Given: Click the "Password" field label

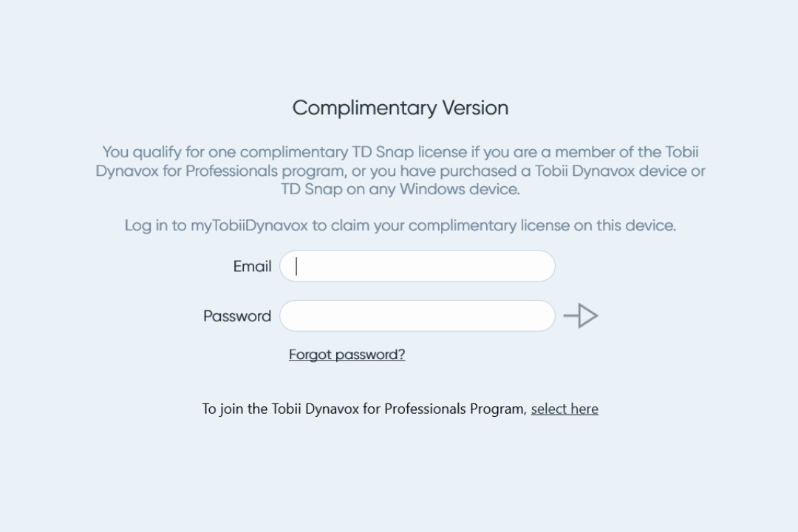Looking at the screenshot, I should click(x=237, y=316).
